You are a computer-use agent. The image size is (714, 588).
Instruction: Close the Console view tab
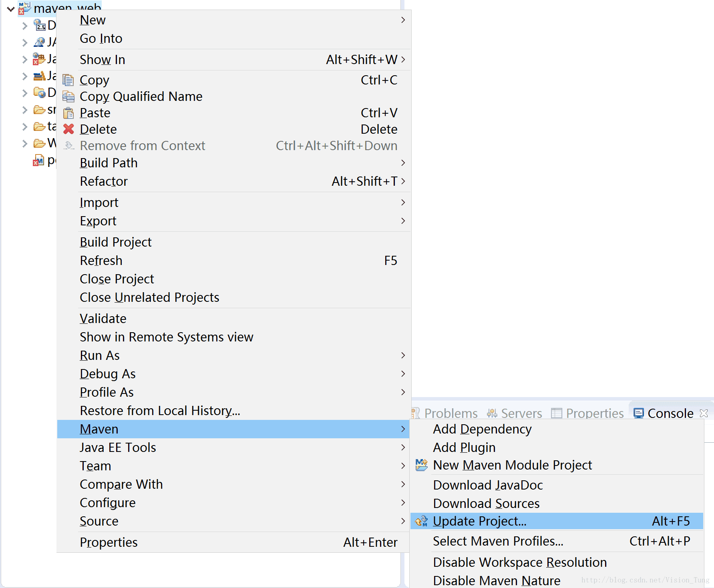pos(704,413)
